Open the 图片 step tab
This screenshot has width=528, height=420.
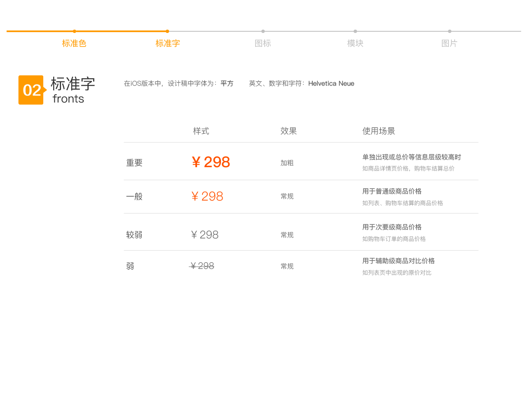pyautogui.click(x=449, y=43)
